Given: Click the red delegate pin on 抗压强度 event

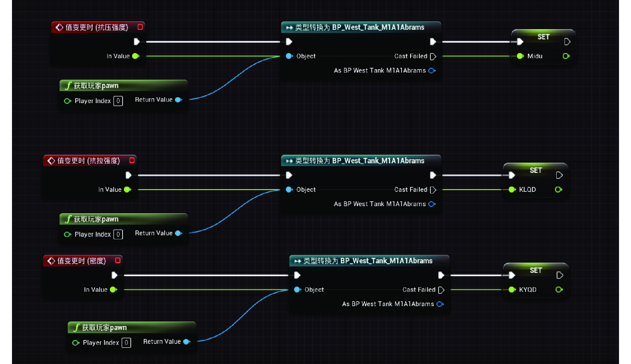Looking at the screenshot, I should coord(140,27).
